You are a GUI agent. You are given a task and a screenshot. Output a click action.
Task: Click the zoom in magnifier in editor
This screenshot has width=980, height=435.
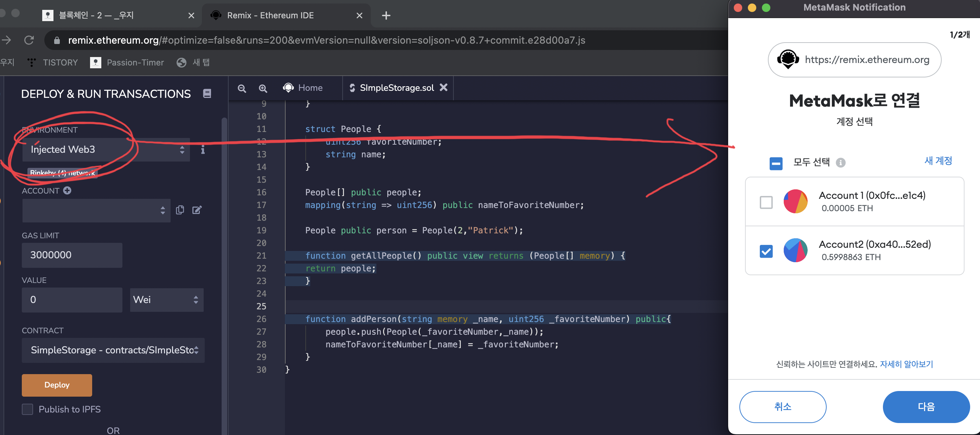click(x=263, y=88)
